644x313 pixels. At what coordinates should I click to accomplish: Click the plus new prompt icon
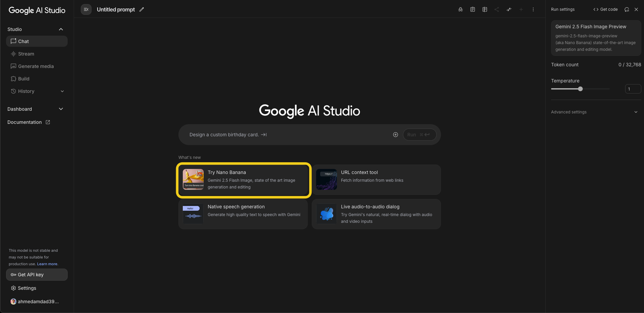point(521,9)
